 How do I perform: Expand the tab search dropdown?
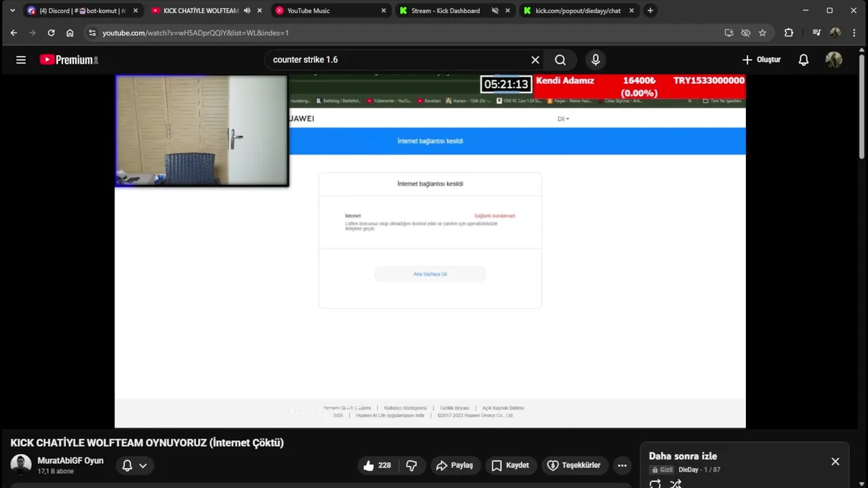12,10
